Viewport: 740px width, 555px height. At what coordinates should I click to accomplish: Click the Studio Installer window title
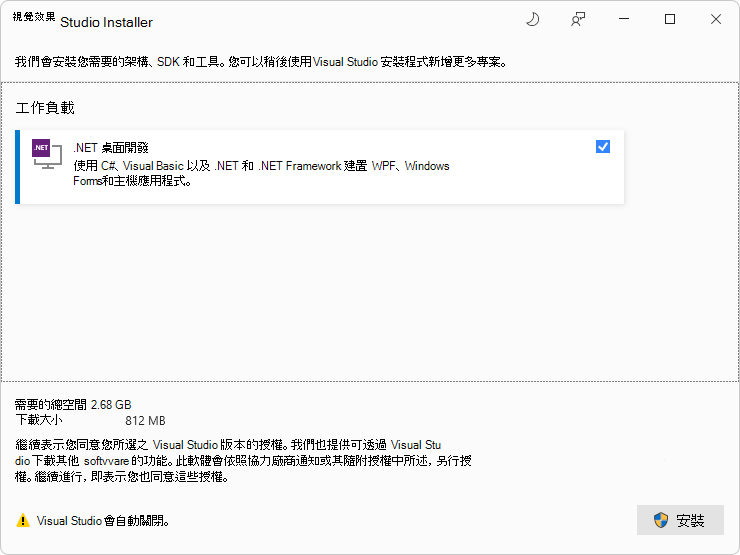click(x=106, y=22)
